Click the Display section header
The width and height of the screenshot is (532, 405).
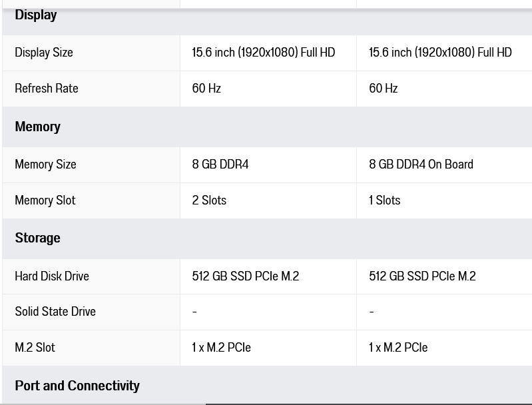click(x=36, y=15)
